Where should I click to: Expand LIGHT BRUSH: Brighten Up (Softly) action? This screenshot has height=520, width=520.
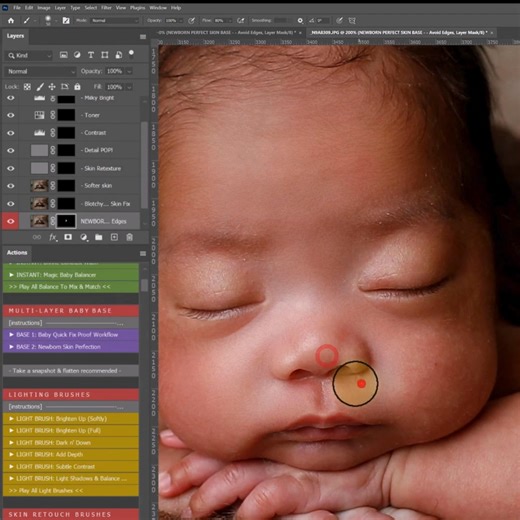click(11, 419)
